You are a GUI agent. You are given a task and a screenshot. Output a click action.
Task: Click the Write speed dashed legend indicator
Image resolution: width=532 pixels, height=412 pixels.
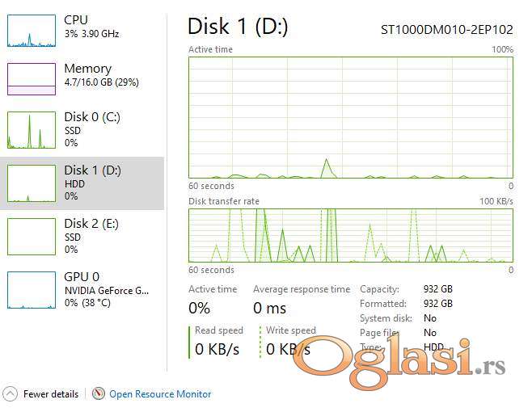260,341
